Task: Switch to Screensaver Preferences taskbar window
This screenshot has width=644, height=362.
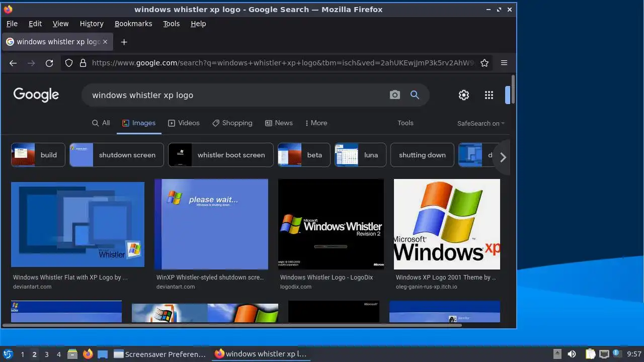Action: 160,354
